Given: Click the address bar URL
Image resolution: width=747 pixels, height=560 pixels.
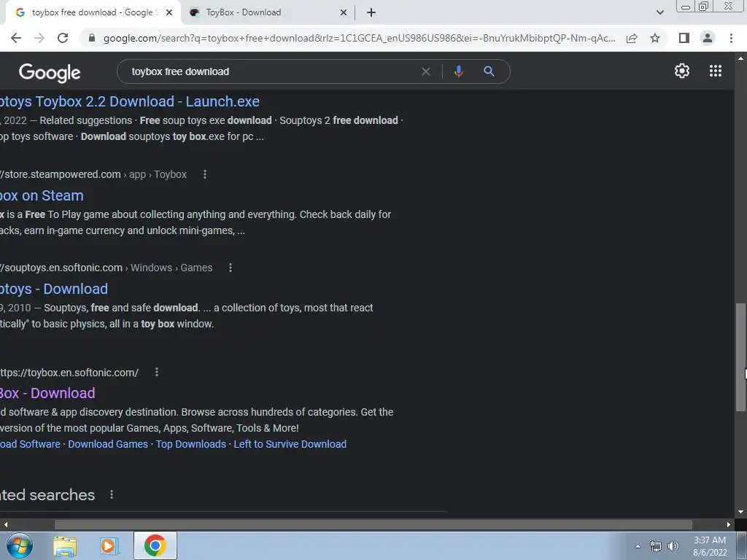Looking at the screenshot, I should [359, 38].
